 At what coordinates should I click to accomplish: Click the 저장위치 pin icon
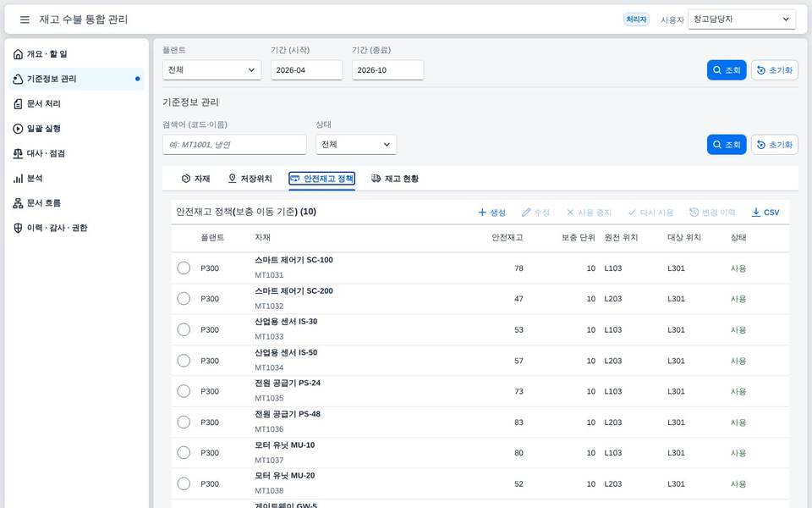232,179
